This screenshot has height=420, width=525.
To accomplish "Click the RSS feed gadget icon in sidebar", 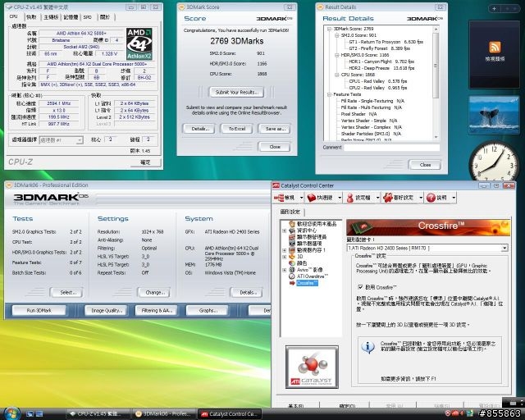I will pos(495,48).
